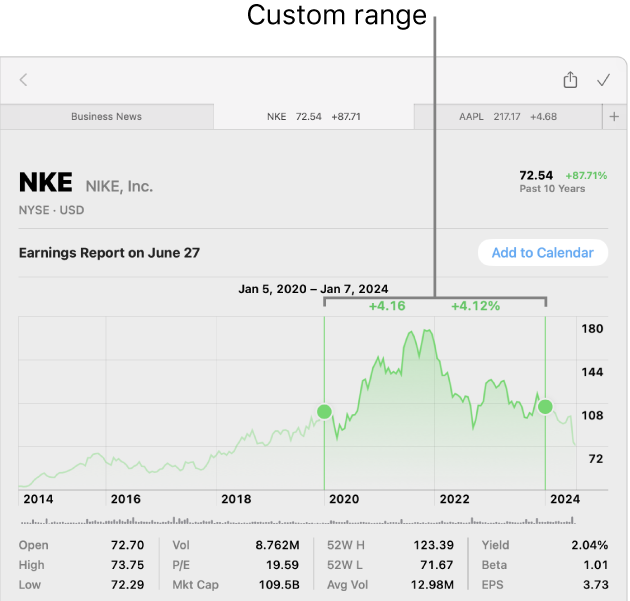Click the 144 price axis label
Image resolution: width=630 pixels, height=601 pixels.
pyautogui.click(x=592, y=372)
